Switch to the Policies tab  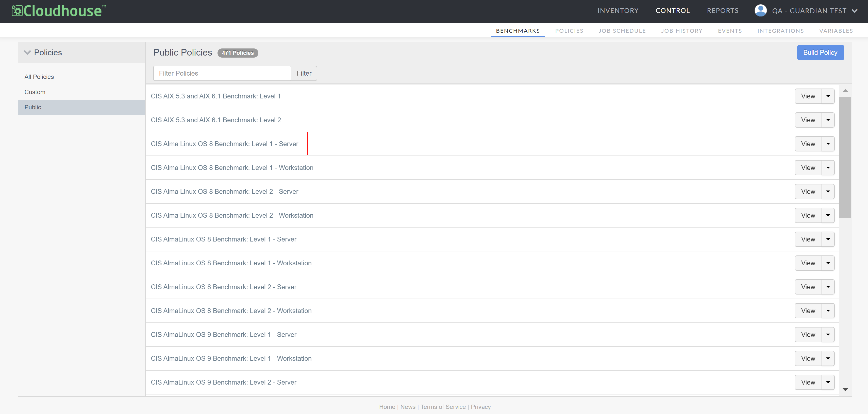(569, 31)
